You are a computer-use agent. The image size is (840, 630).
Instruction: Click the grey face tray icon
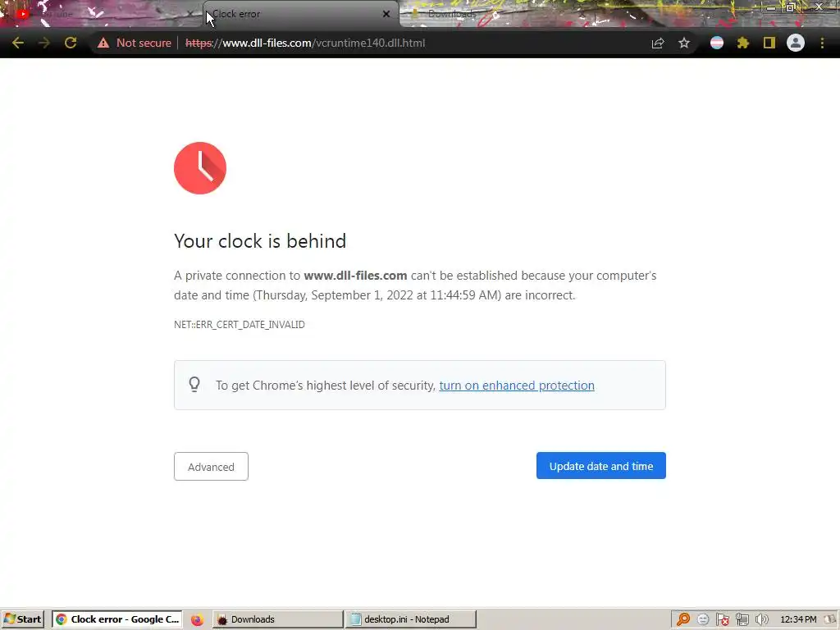(x=703, y=619)
